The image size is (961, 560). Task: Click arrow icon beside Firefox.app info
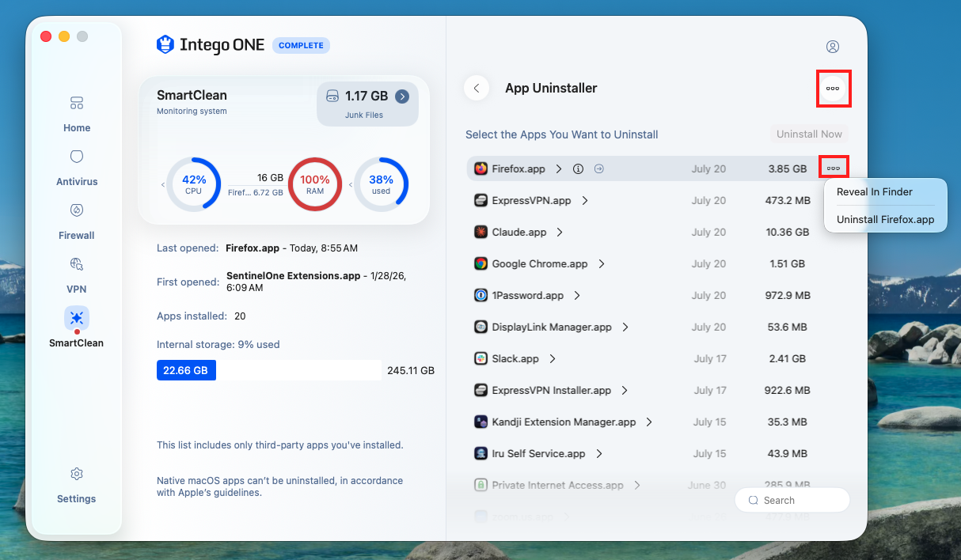click(599, 168)
